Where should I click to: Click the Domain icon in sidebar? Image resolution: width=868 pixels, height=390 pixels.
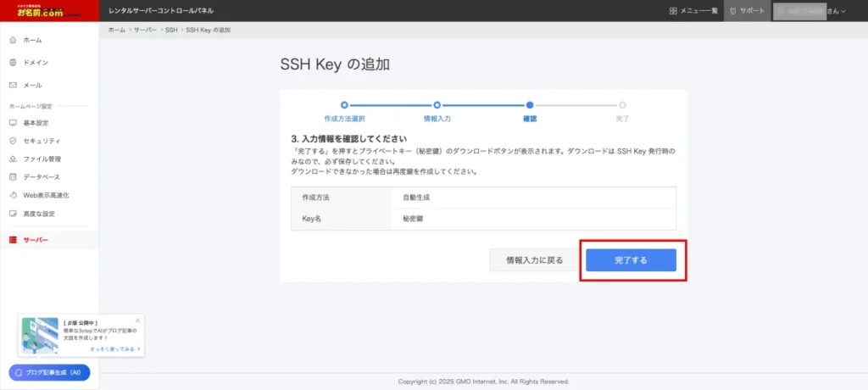pos(13,63)
